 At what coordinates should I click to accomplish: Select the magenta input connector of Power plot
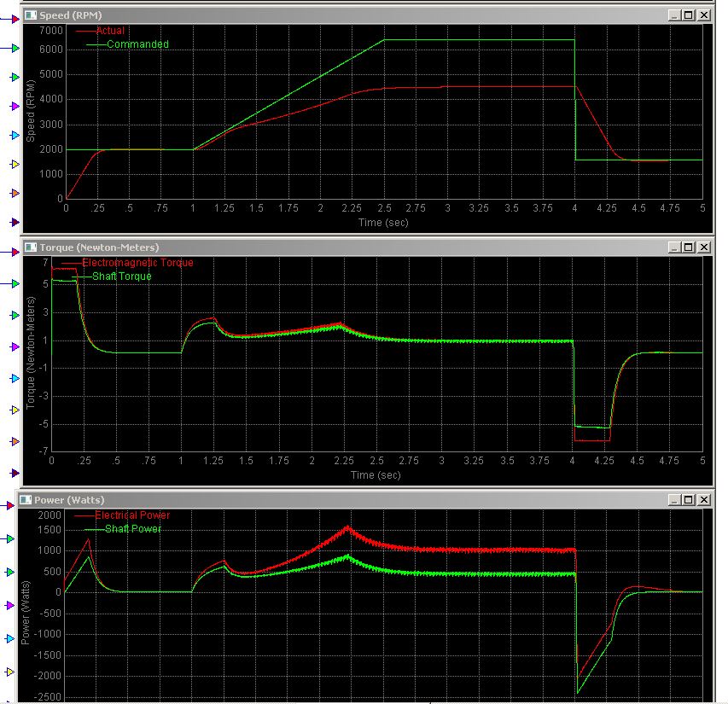(x=10, y=605)
